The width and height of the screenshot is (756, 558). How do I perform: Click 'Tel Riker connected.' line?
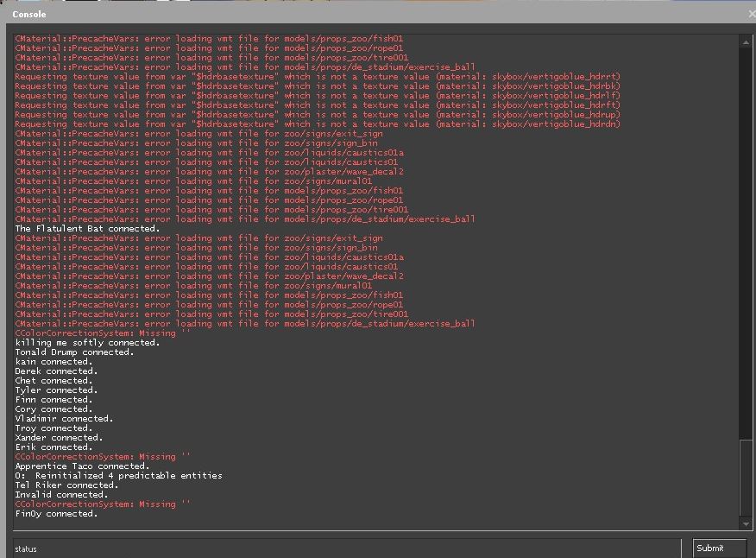(x=66, y=485)
